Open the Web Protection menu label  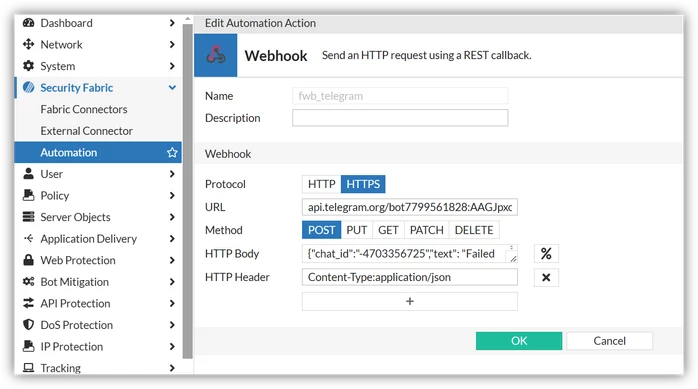[x=78, y=260]
